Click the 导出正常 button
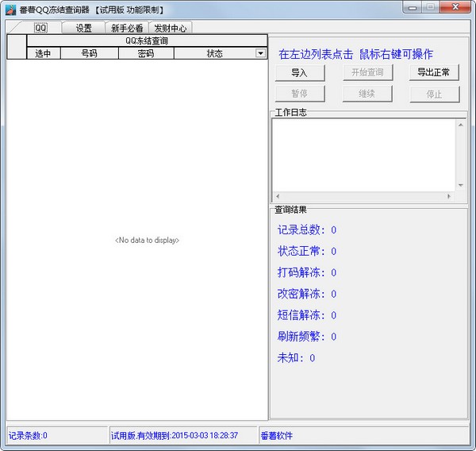The image size is (476, 451). pos(434,73)
